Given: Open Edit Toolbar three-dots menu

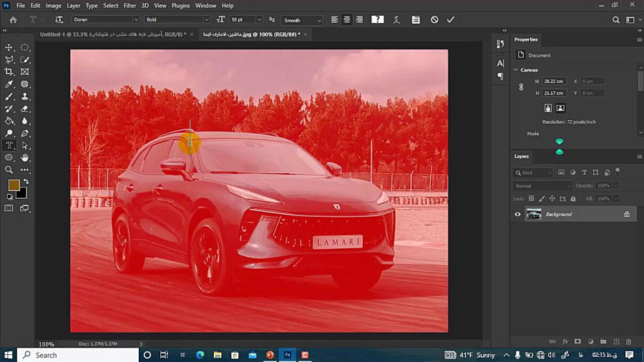Looking at the screenshot, I should tap(24, 170).
